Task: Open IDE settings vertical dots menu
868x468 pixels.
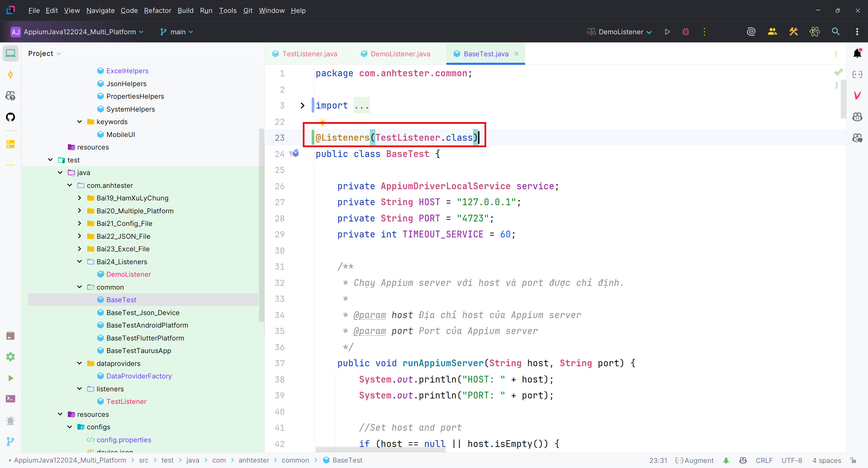Action: pos(857,32)
